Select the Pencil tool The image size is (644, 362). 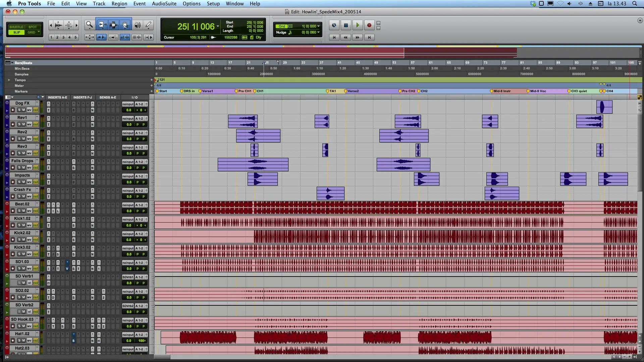[148, 25]
